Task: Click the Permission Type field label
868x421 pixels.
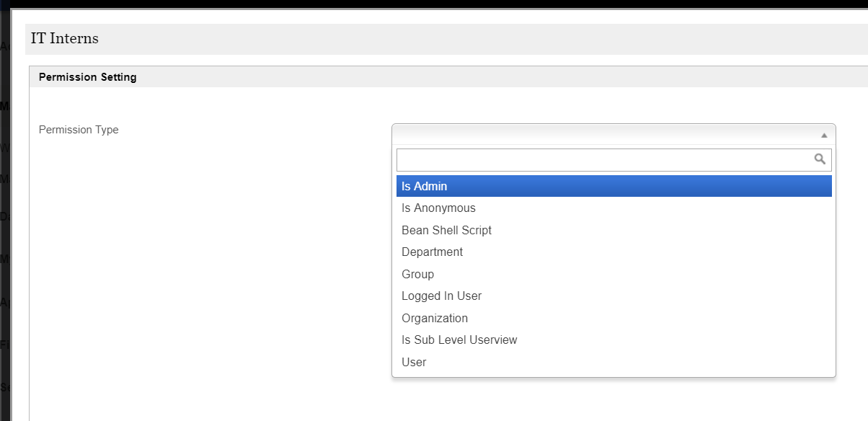Action: [79, 130]
